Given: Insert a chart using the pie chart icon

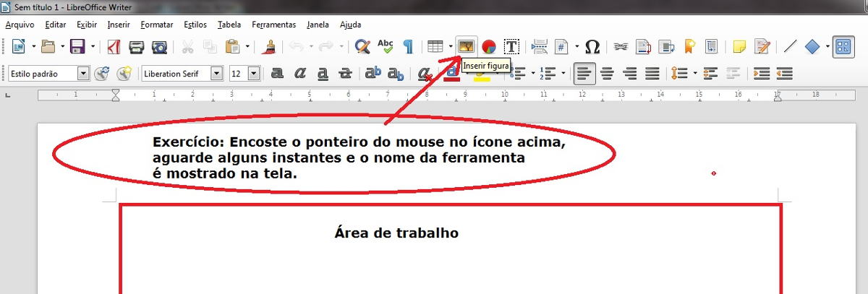Looking at the screenshot, I should (x=489, y=47).
